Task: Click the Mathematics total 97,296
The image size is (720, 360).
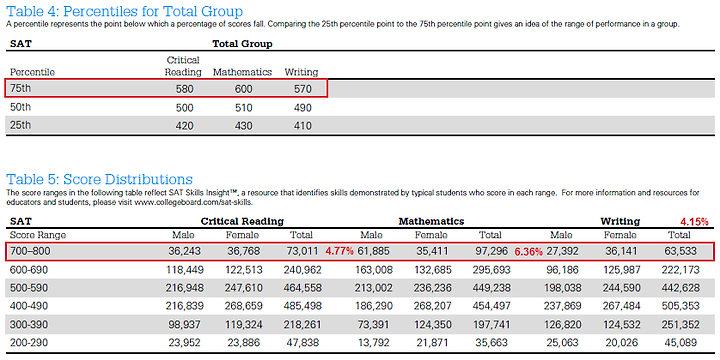Action: pos(492,251)
